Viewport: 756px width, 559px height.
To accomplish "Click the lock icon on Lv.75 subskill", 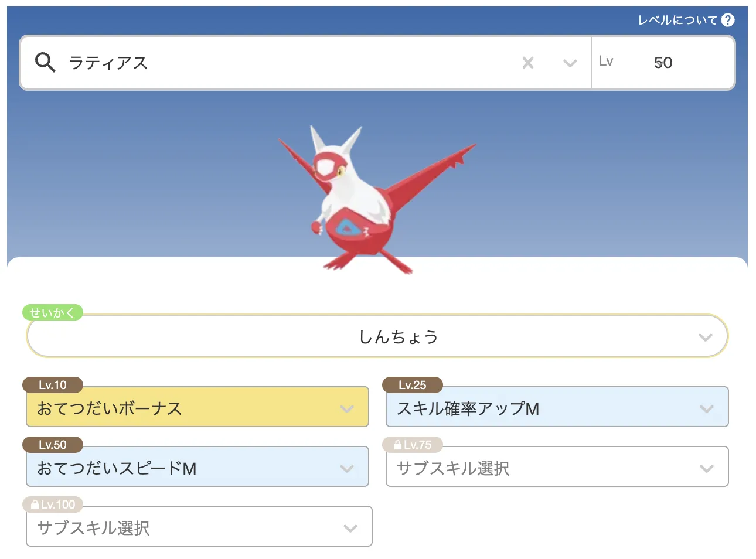I will coord(396,445).
